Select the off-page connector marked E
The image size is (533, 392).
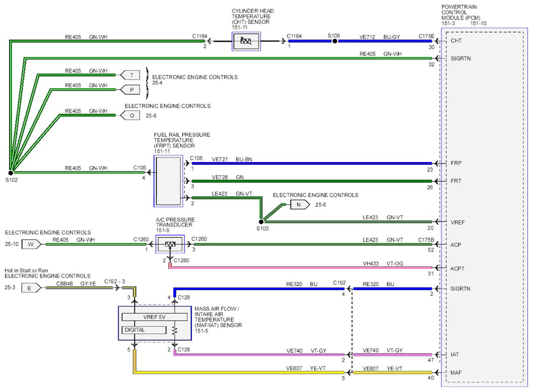(x=31, y=288)
